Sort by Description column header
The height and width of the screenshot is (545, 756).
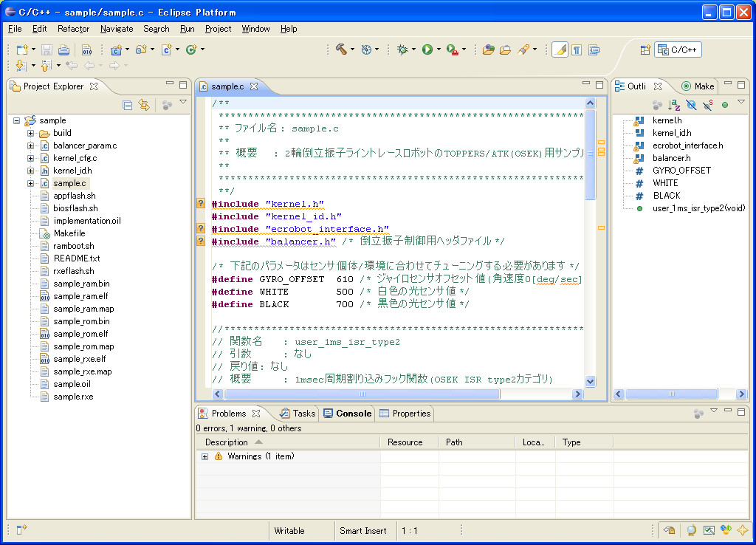[289, 442]
